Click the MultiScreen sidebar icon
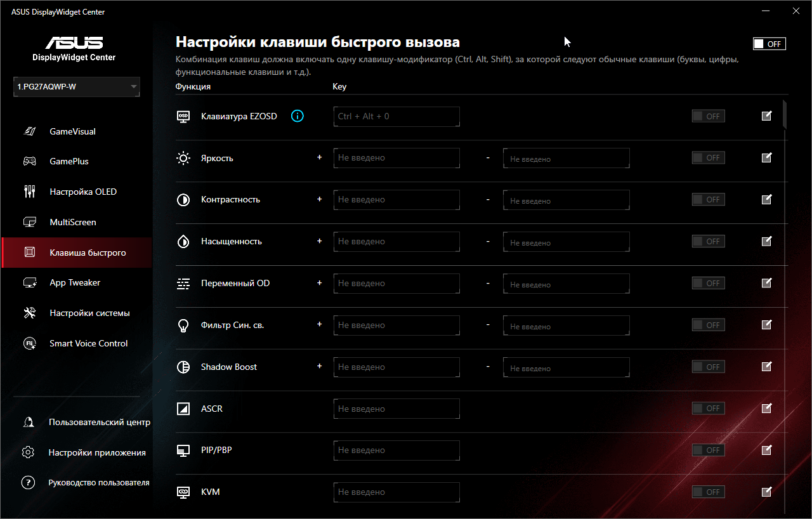The height and width of the screenshot is (519, 812). 30,222
